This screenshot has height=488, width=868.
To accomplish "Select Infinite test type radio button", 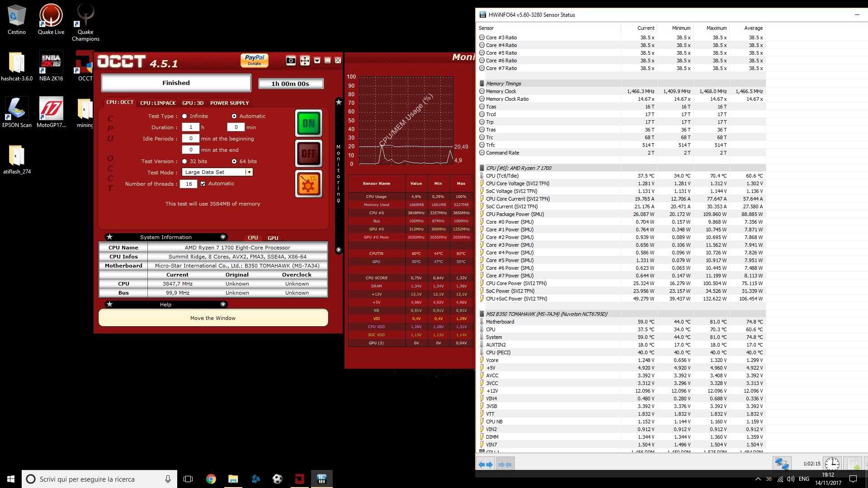I will (x=184, y=116).
